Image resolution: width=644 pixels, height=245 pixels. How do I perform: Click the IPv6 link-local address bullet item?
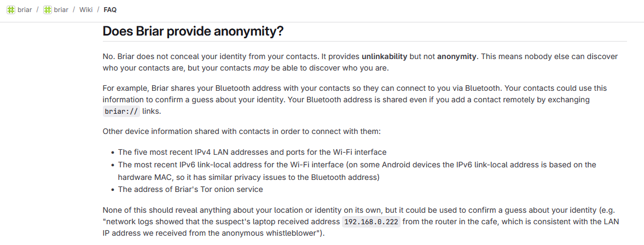point(357,171)
